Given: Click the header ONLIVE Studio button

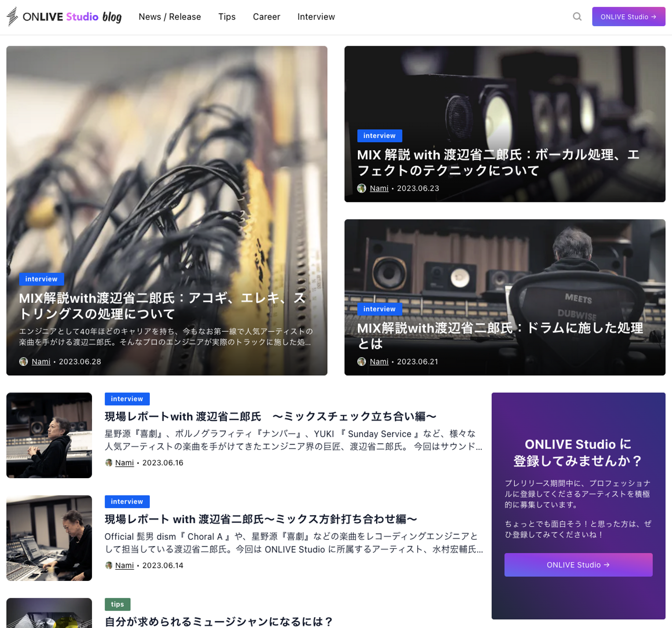Looking at the screenshot, I should pos(629,17).
